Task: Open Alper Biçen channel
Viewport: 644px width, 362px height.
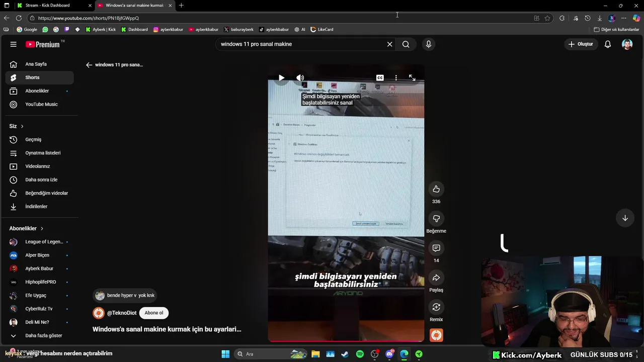Action: tap(39, 255)
